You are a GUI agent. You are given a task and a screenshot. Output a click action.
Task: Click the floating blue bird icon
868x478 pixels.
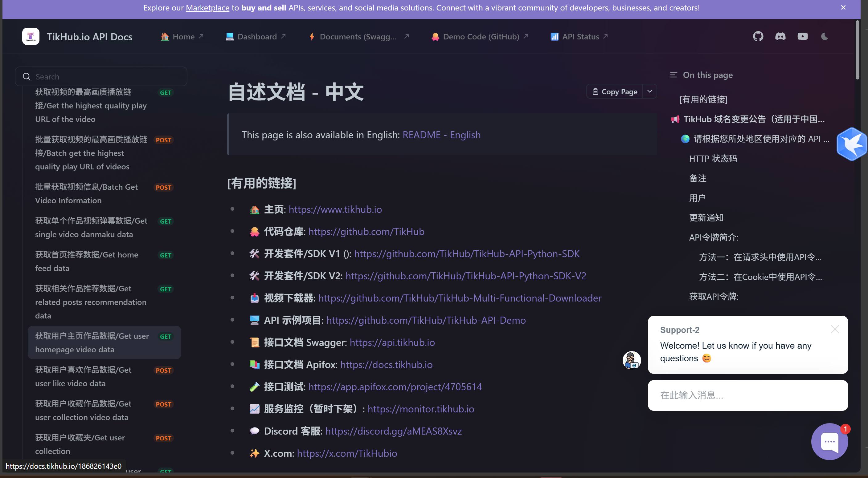(851, 144)
